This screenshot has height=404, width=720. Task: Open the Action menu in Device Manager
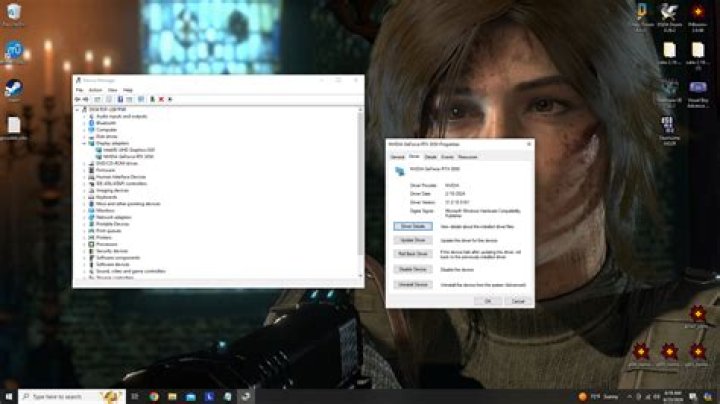[x=95, y=90]
